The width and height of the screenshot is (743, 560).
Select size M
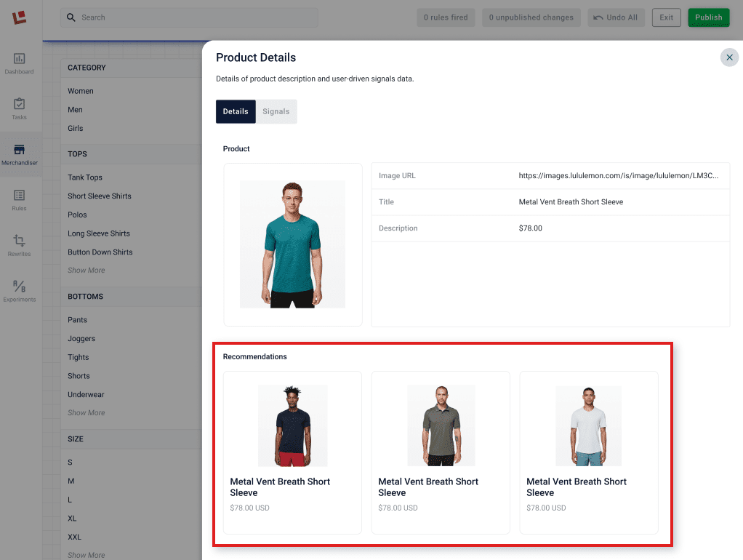[x=71, y=481]
